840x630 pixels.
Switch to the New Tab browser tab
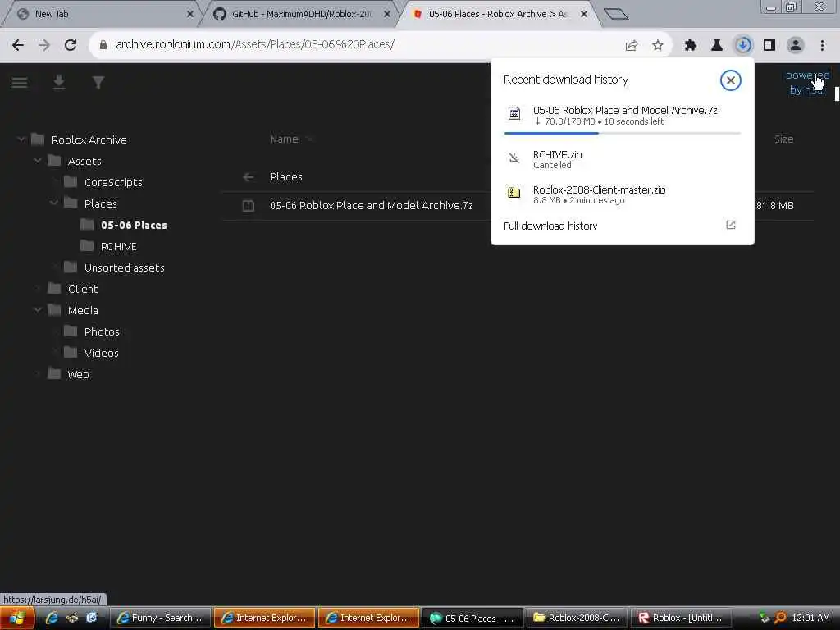[102, 14]
